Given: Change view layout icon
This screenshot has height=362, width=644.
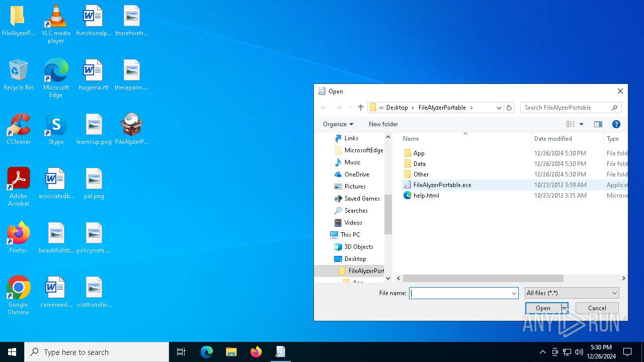Looking at the screenshot, I should (571, 124).
